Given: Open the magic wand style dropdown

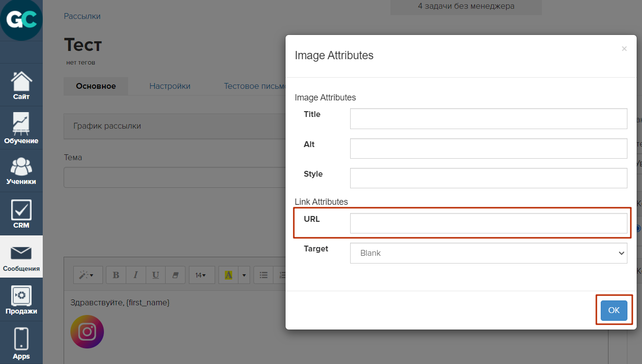Looking at the screenshot, I should [x=87, y=275].
